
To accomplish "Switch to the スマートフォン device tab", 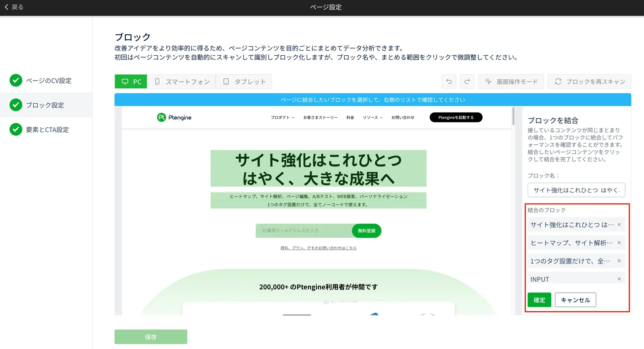I will pos(182,82).
